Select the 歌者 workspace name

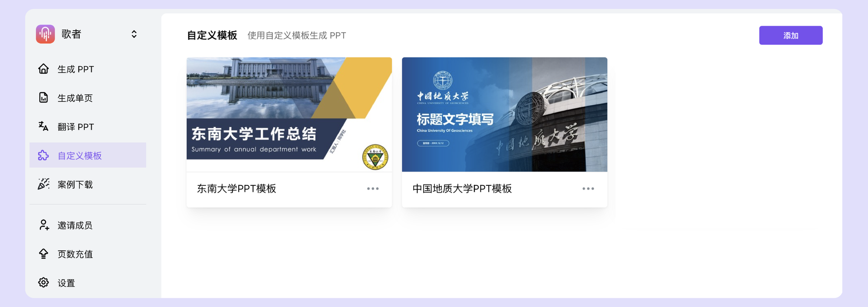pos(71,34)
